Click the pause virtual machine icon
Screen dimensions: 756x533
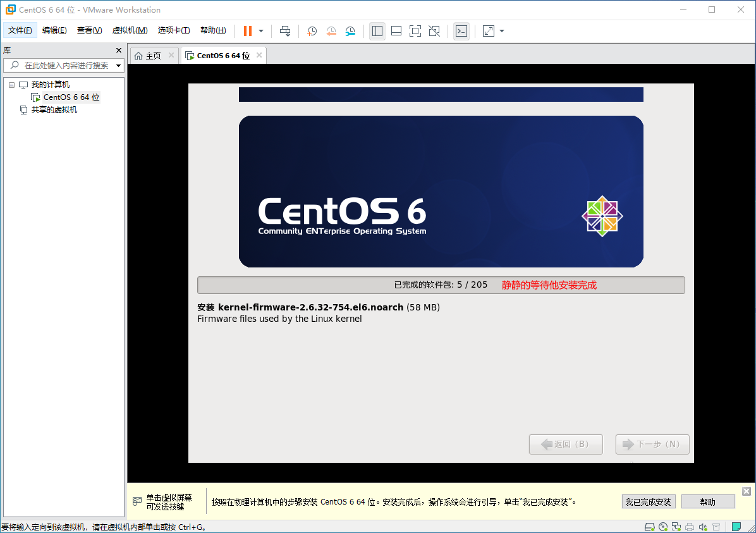[x=248, y=31]
